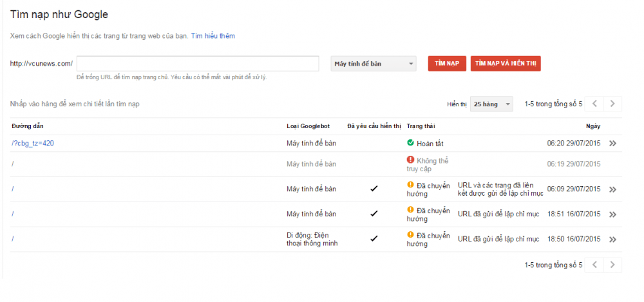This screenshot has width=644, height=302.
Task: Click the TÌM NẠP VÀ HIỂN THỊ button
Action: [x=506, y=64]
